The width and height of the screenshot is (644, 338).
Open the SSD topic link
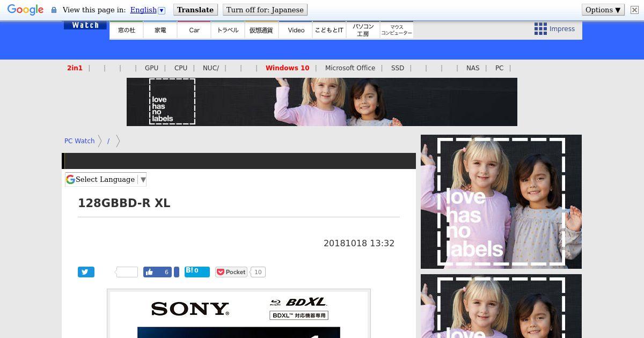pyautogui.click(x=398, y=68)
